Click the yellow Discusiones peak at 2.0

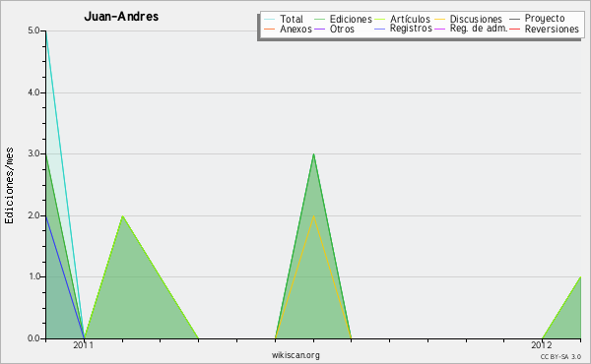[313, 215]
